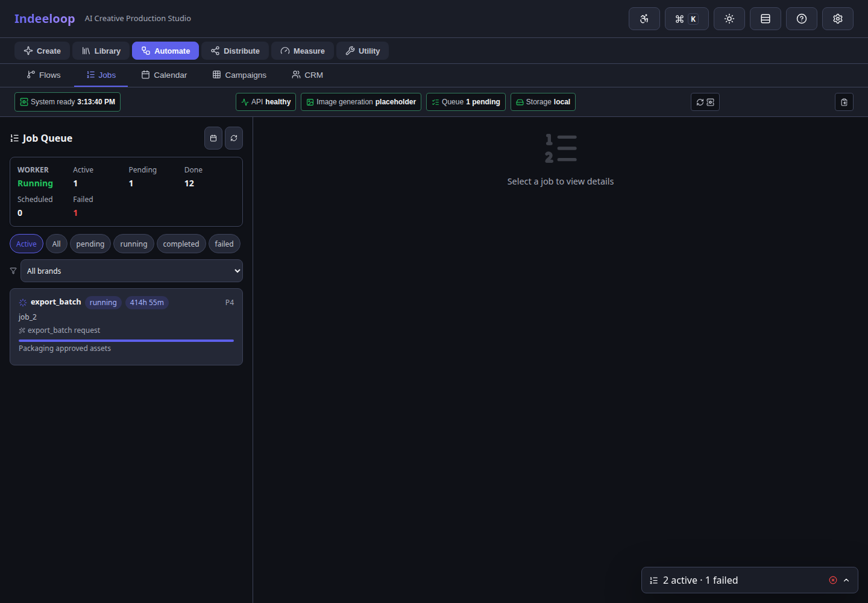The width and height of the screenshot is (868, 603).
Task: Click the red failed icon in jobs widget
Action: point(833,580)
